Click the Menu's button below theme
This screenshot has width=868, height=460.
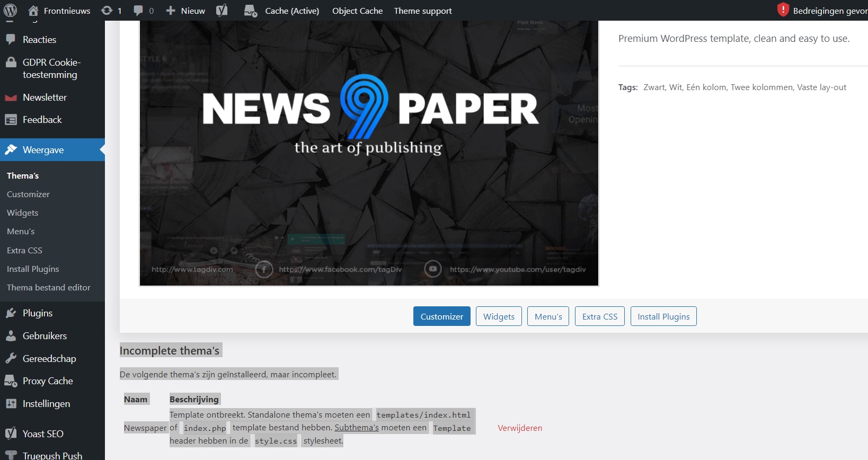coord(548,316)
